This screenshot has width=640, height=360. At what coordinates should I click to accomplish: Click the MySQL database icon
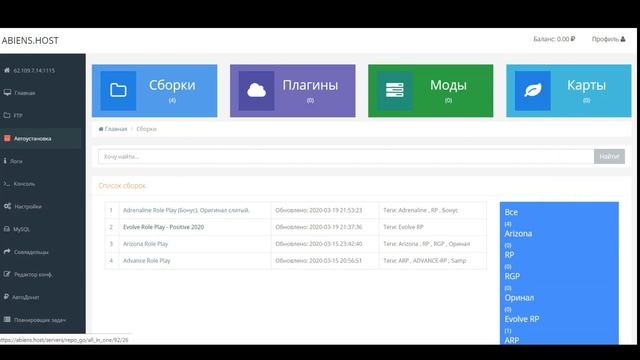[x=7, y=229]
